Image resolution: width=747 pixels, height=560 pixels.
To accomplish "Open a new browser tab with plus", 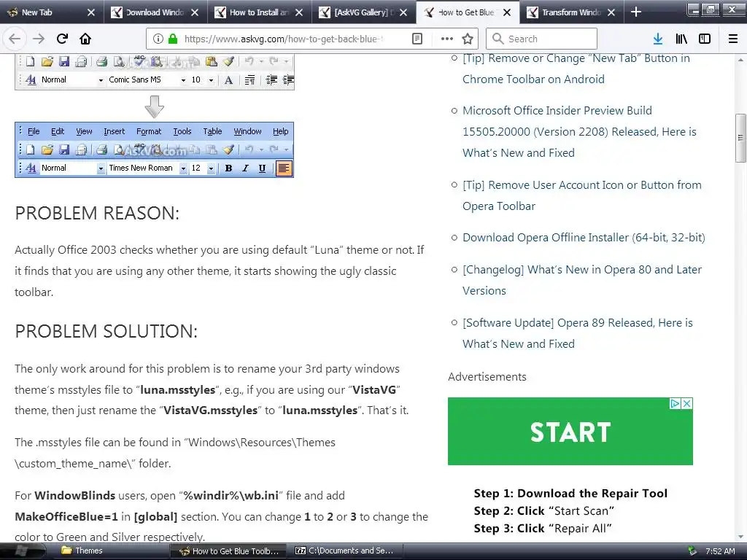I will tap(636, 12).
